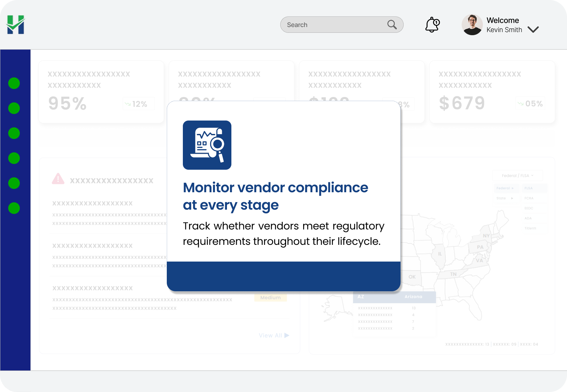
Task: Click the 05% trend indicator badge
Action: pyautogui.click(x=530, y=104)
